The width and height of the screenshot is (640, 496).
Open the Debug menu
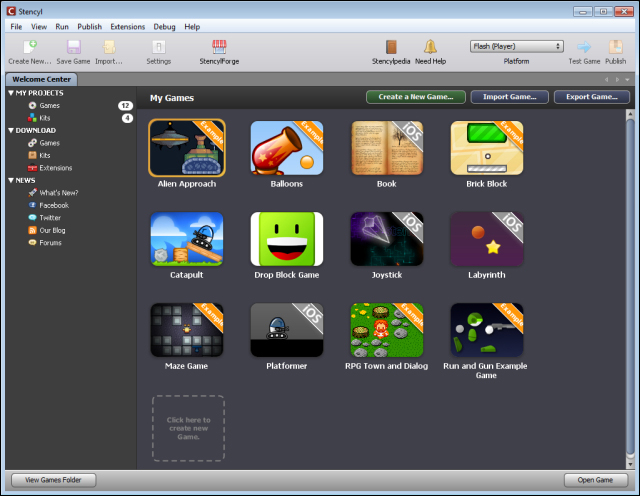(x=164, y=27)
